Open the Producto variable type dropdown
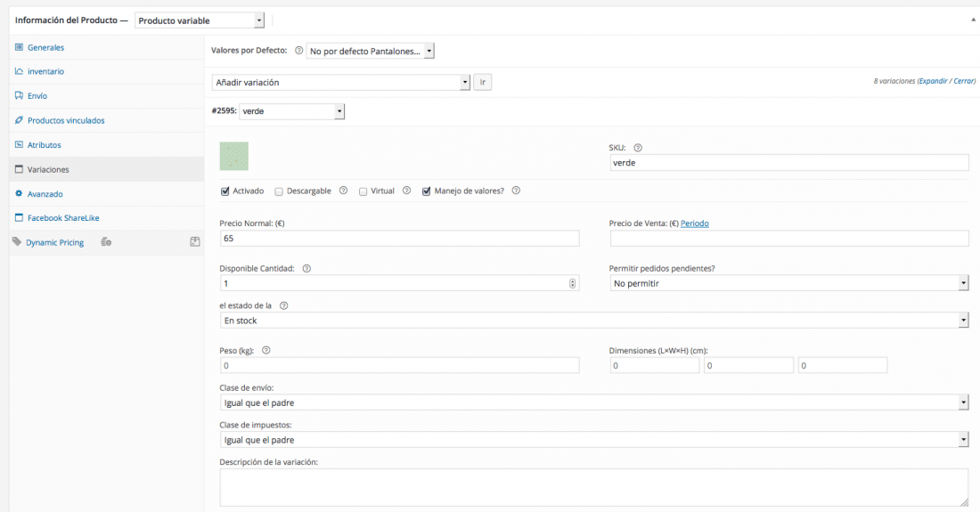Screen dimensions: 980x512 click(x=200, y=20)
